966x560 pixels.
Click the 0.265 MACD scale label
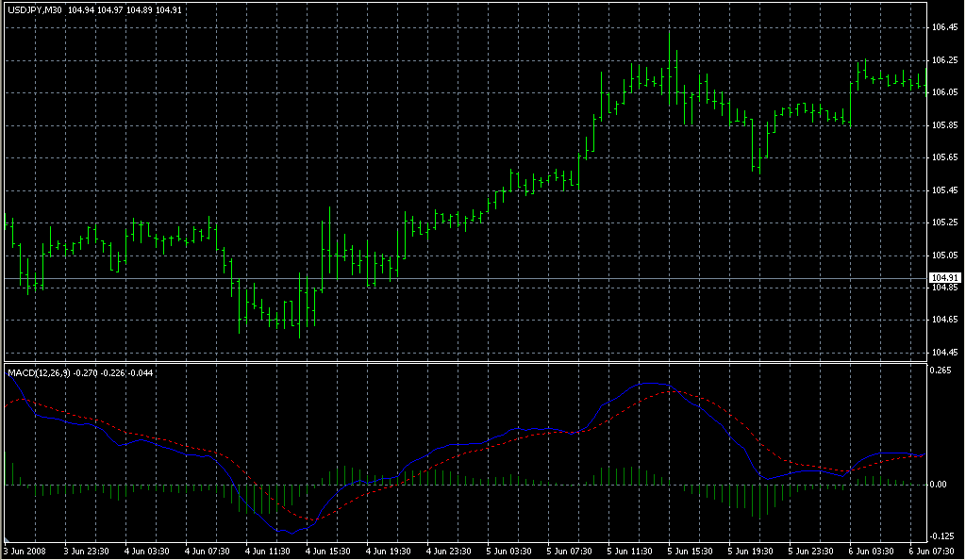point(940,371)
